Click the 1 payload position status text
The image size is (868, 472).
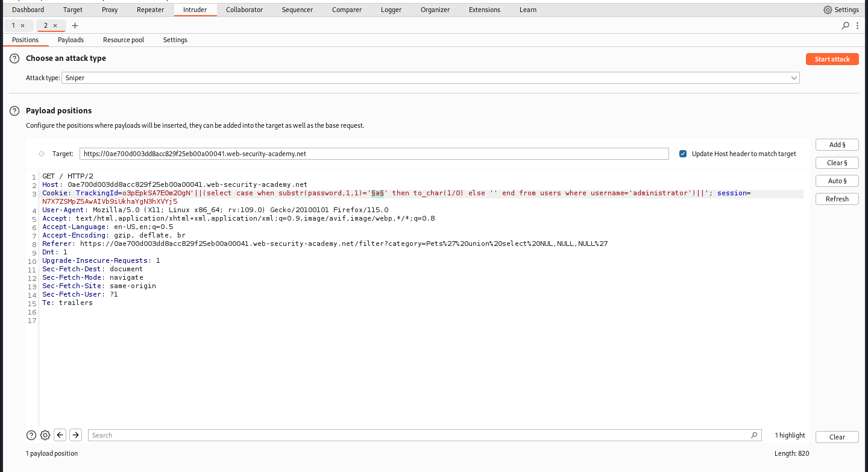[52, 453]
